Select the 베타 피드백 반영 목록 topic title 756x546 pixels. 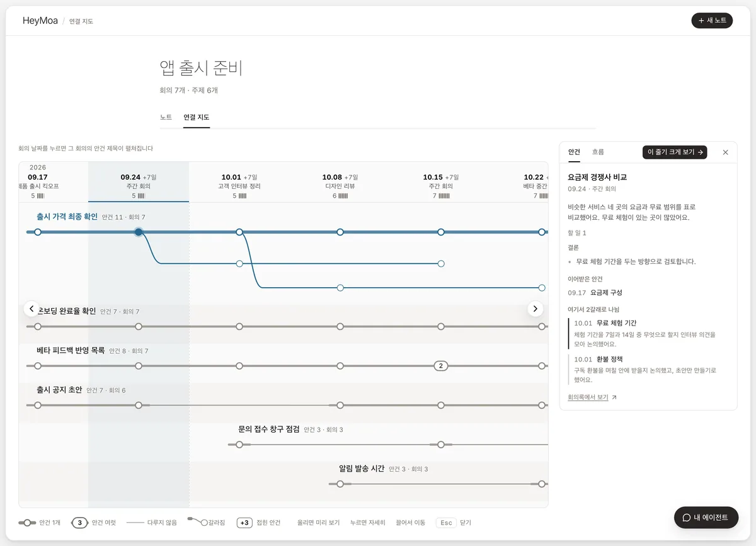[71, 350]
